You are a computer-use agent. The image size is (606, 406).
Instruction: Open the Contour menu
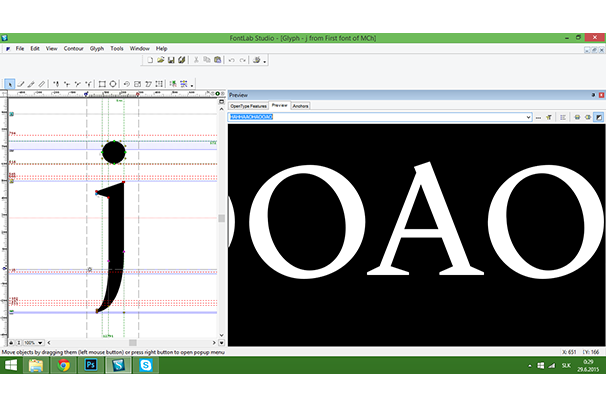tap(74, 48)
